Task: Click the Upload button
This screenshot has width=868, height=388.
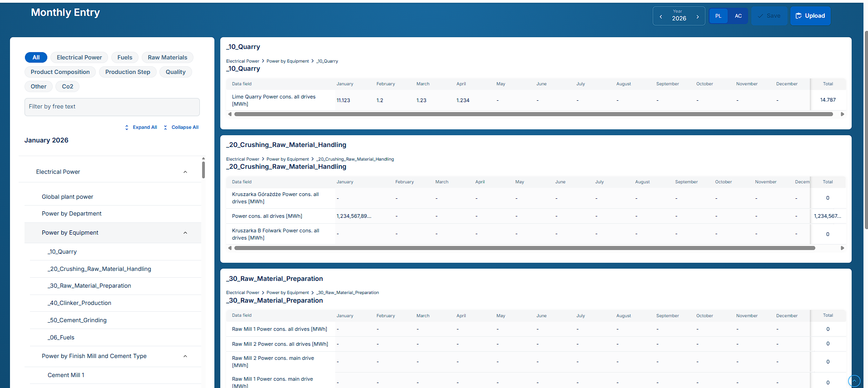Action: pyautogui.click(x=810, y=16)
